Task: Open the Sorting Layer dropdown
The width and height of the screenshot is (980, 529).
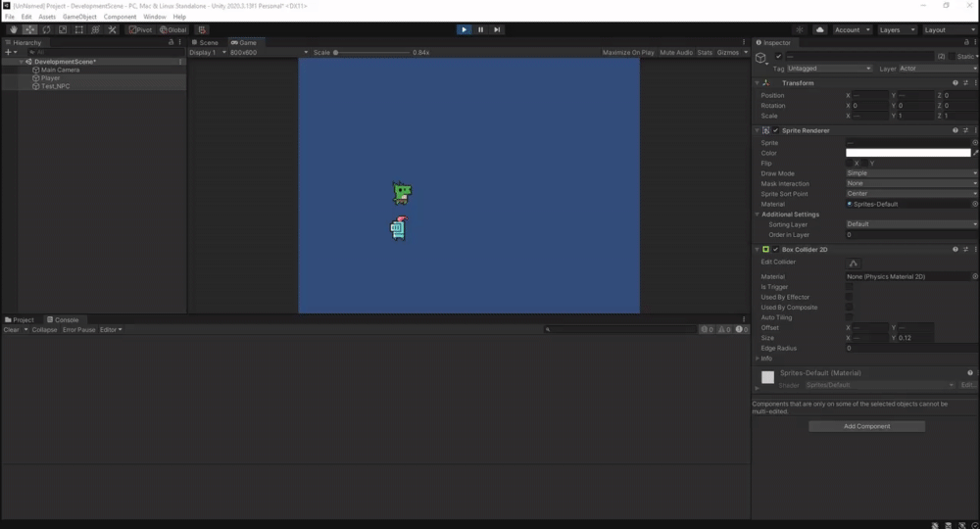Action: point(911,223)
